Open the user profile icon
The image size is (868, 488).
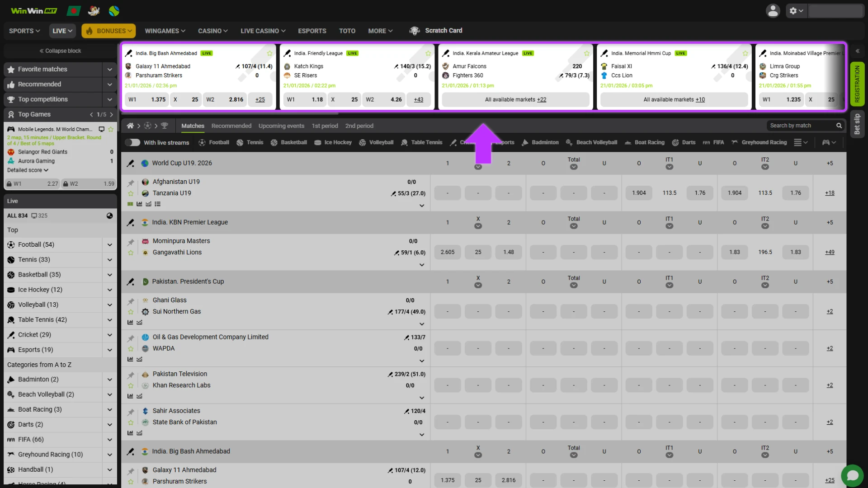[773, 11]
